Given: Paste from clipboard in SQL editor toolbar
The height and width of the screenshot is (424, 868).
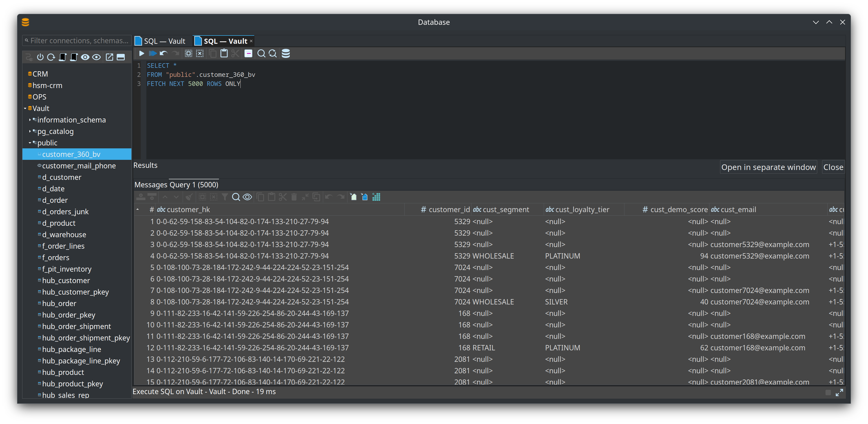Looking at the screenshot, I should (x=224, y=53).
